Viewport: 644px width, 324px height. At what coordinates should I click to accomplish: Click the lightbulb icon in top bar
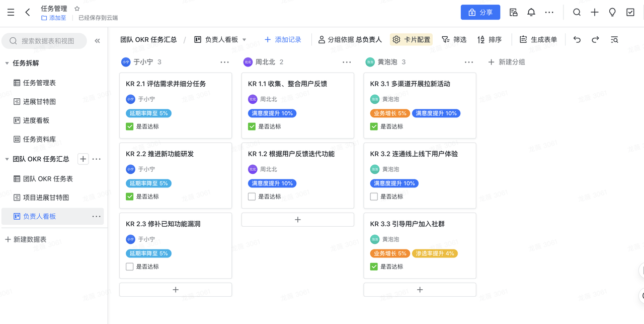coord(612,13)
